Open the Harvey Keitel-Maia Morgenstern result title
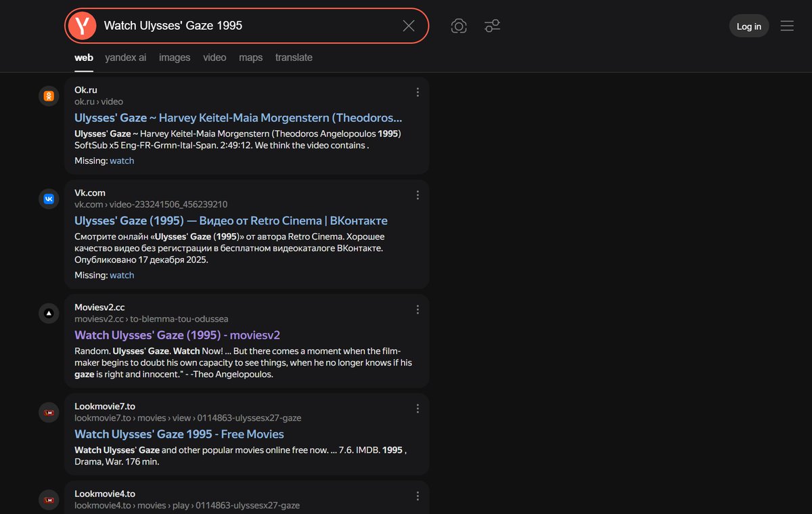Screen dimensions: 812x514 click(238, 118)
